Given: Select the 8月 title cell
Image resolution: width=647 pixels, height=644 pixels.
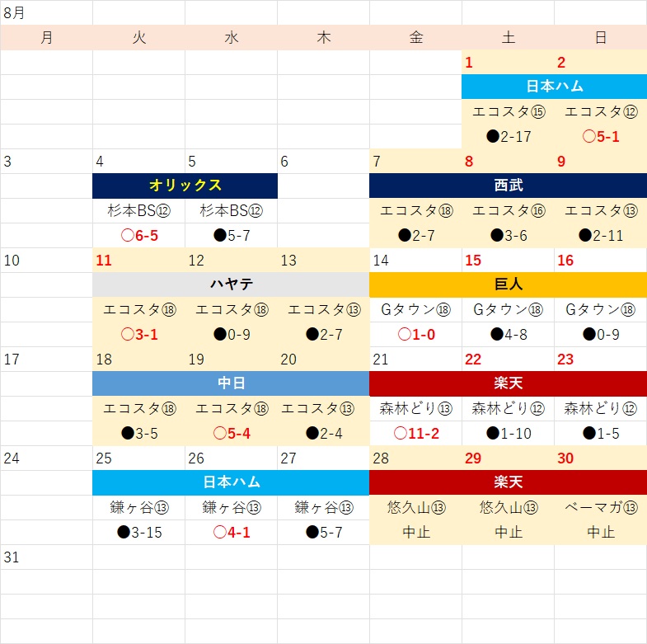Looking at the screenshot, I should 46,13.
